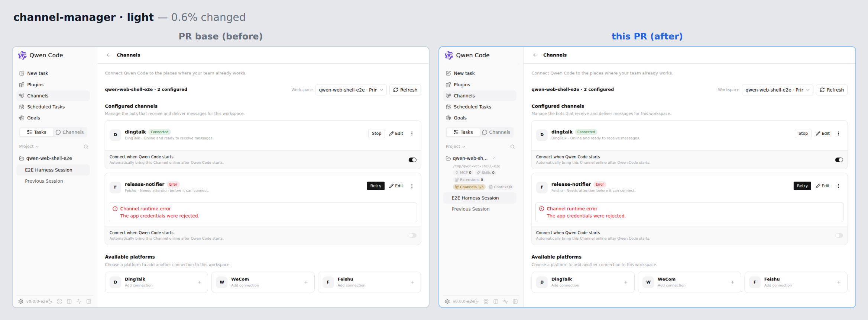Click the dark mode moon icon in the after footer
This screenshot has height=320, width=868.
pos(476,301)
